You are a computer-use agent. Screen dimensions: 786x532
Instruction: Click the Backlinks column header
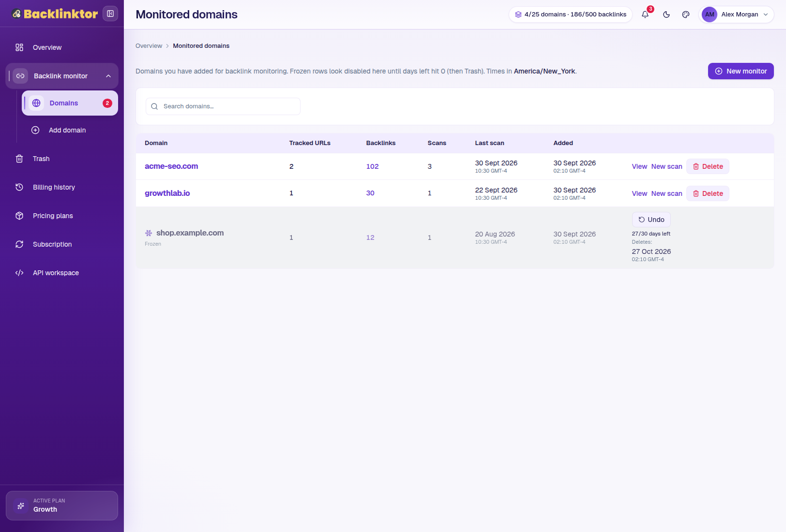tap(380, 143)
